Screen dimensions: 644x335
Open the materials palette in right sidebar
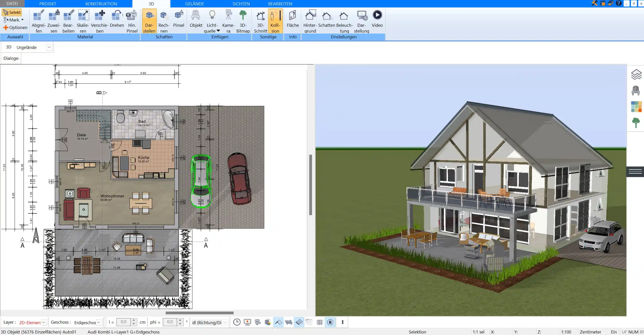click(636, 107)
